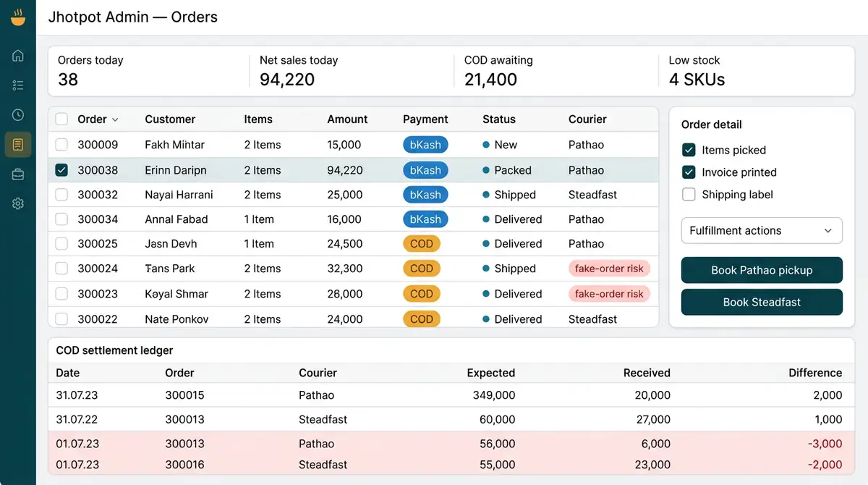Click the bKash badge for order 300034

pyautogui.click(x=425, y=219)
